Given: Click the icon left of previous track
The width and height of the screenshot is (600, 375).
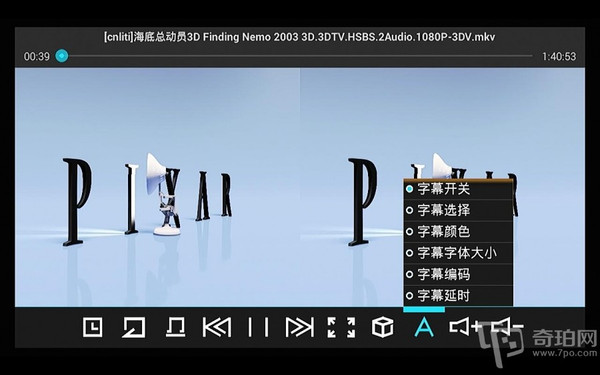Looking at the screenshot, I should [x=176, y=327].
